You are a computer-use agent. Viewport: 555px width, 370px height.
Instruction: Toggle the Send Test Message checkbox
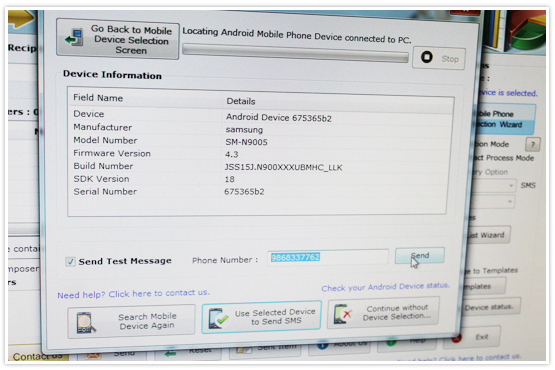[70, 262]
